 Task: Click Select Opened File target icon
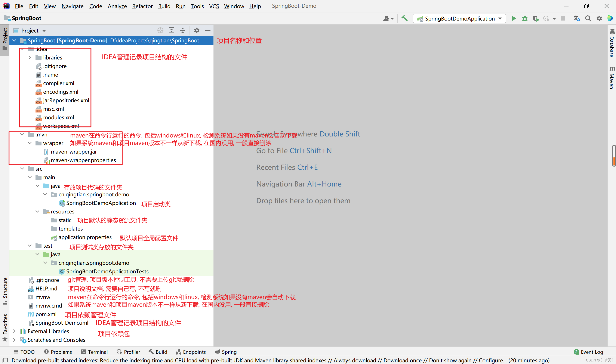coord(160,30)
